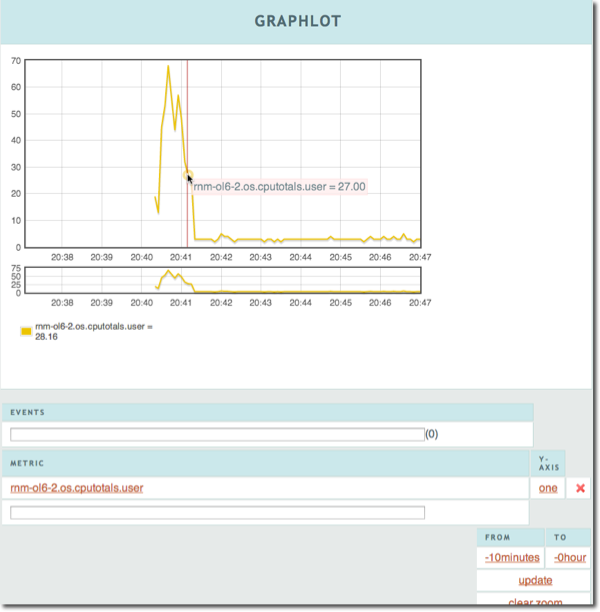Click the highest peak of the yellow line
Screen dimensions: 600x612
(x=168, y=67)
